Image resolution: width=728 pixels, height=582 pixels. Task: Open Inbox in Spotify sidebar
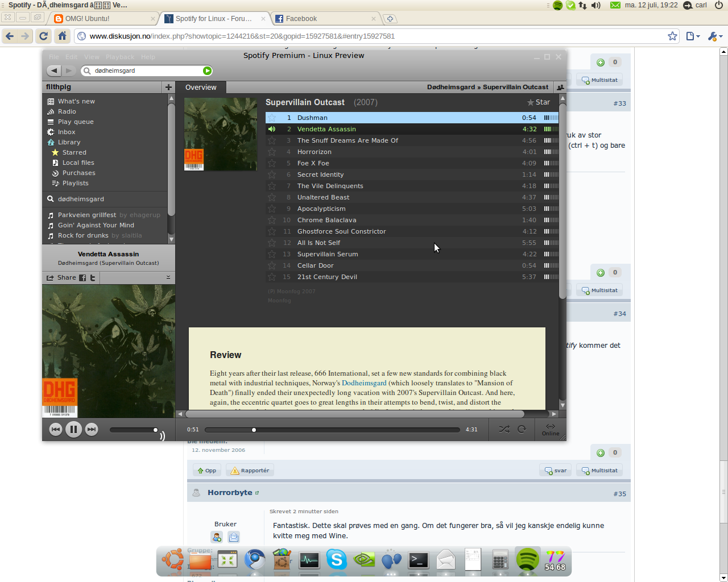click(x=66, y=132)
